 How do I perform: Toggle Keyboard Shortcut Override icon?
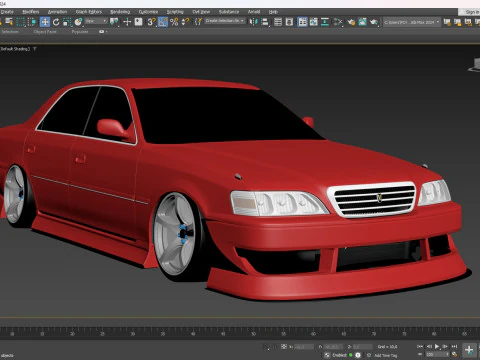138,22
